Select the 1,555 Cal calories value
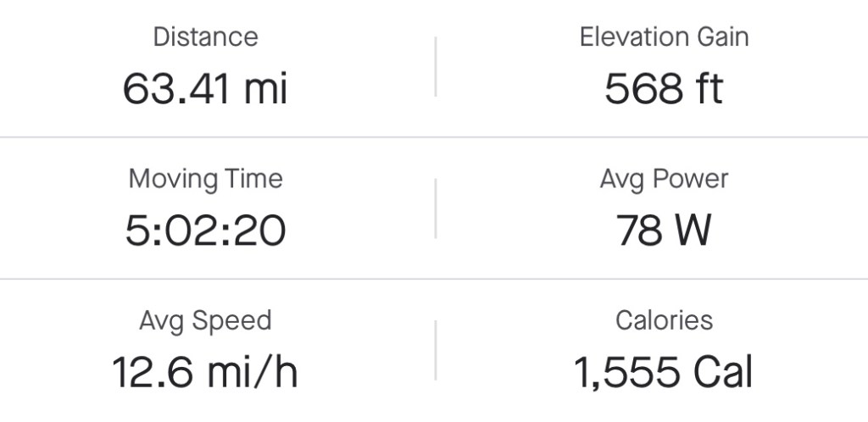The height and width of the screenshot is (422, 868). point(664,373)
